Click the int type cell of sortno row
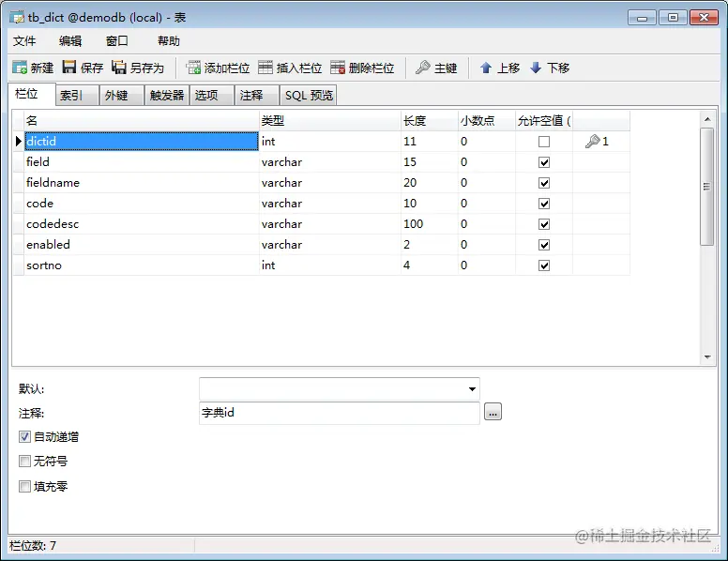 tap(329, 265)
